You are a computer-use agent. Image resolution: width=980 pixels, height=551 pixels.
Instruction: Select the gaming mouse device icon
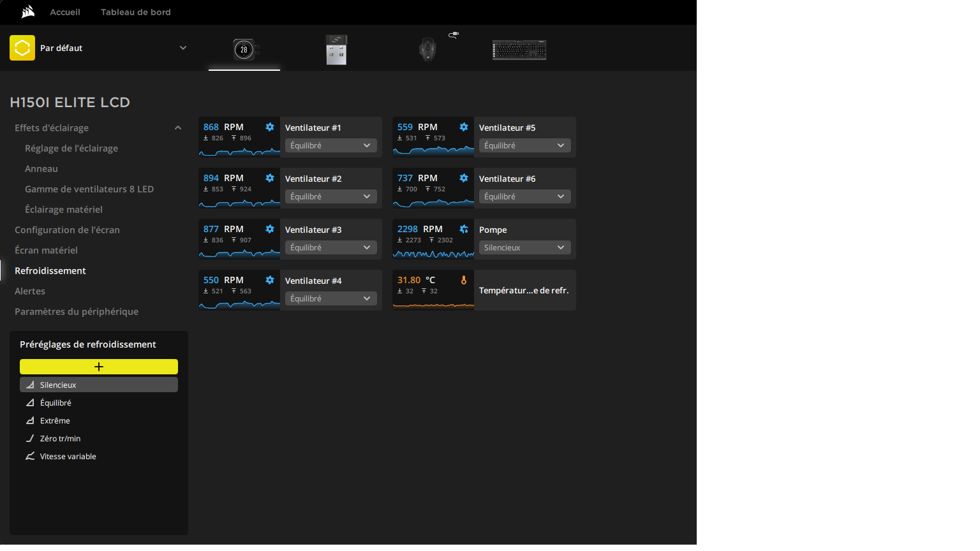[x=427, y=49]
